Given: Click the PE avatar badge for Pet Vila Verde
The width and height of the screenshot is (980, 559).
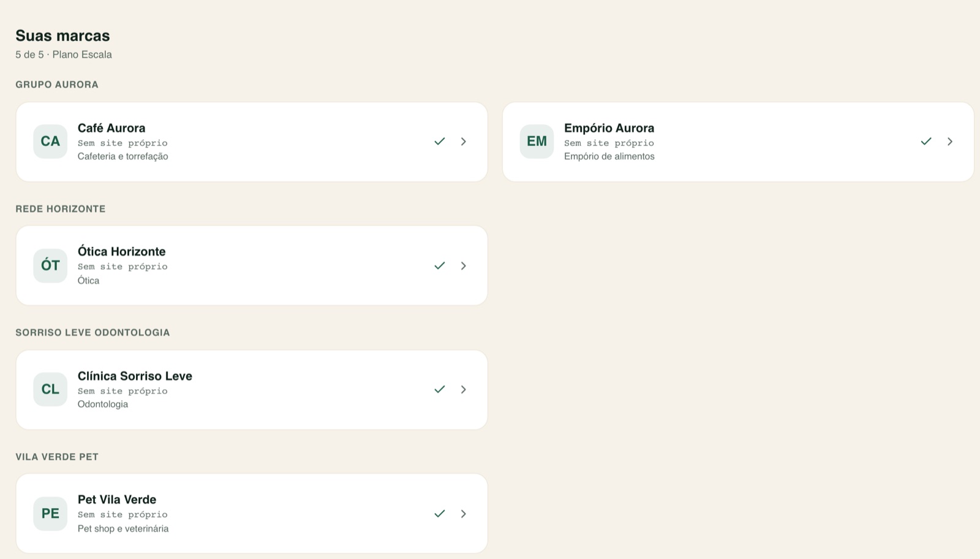Looking at the screenshot, I should [x=50, y=514].
